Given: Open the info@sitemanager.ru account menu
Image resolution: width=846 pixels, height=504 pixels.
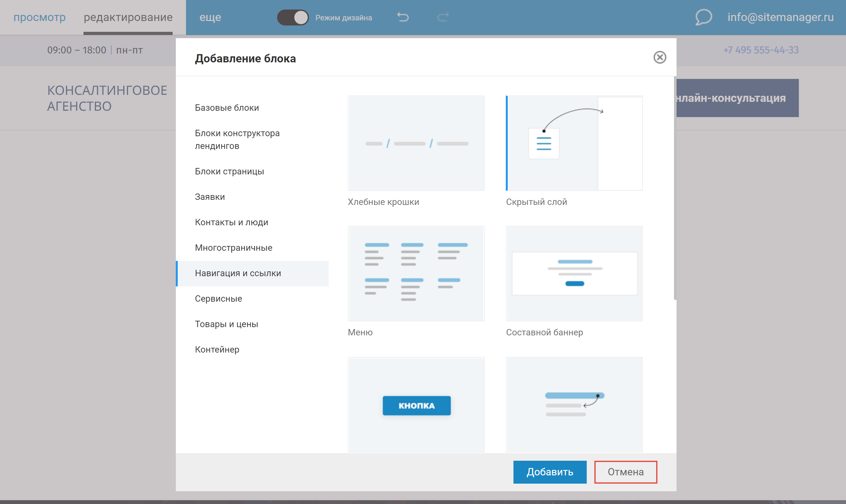Looking at the screenshot, I should tap(780, 17).
